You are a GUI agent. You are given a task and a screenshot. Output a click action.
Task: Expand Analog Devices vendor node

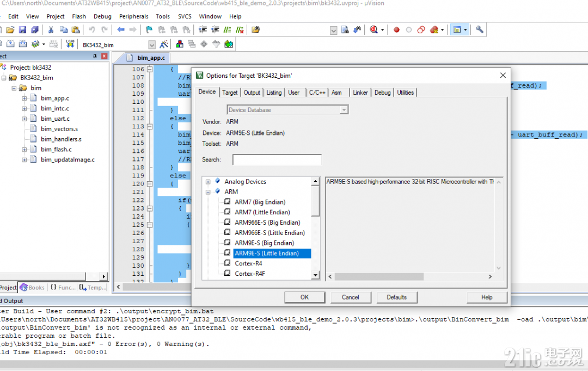point(208,182)
